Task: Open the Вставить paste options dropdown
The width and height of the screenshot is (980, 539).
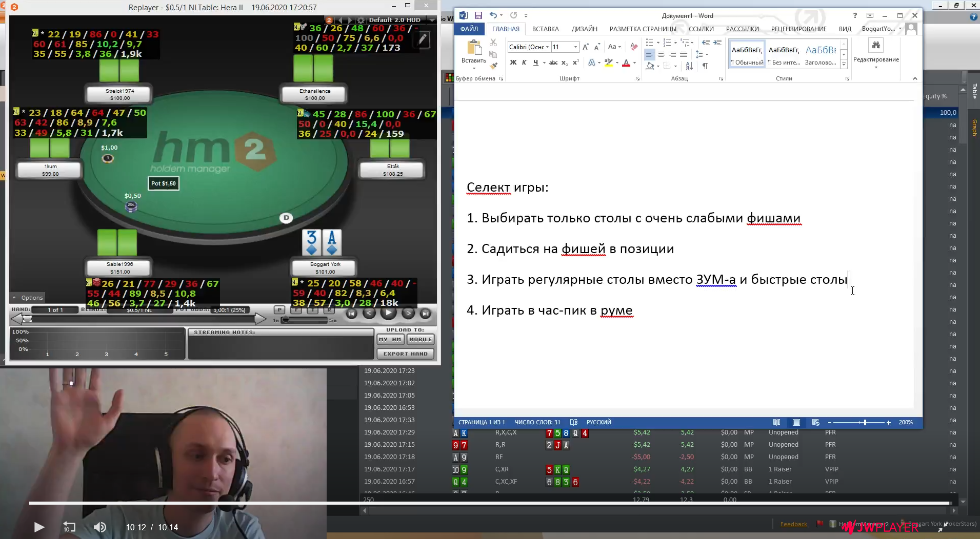Action: click(473, 68)
